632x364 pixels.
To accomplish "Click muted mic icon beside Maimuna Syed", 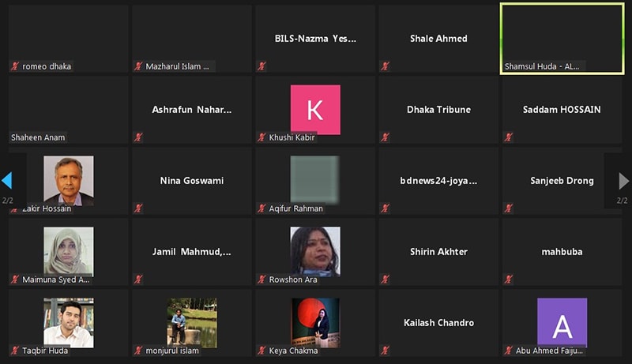I will pos(15,280).
